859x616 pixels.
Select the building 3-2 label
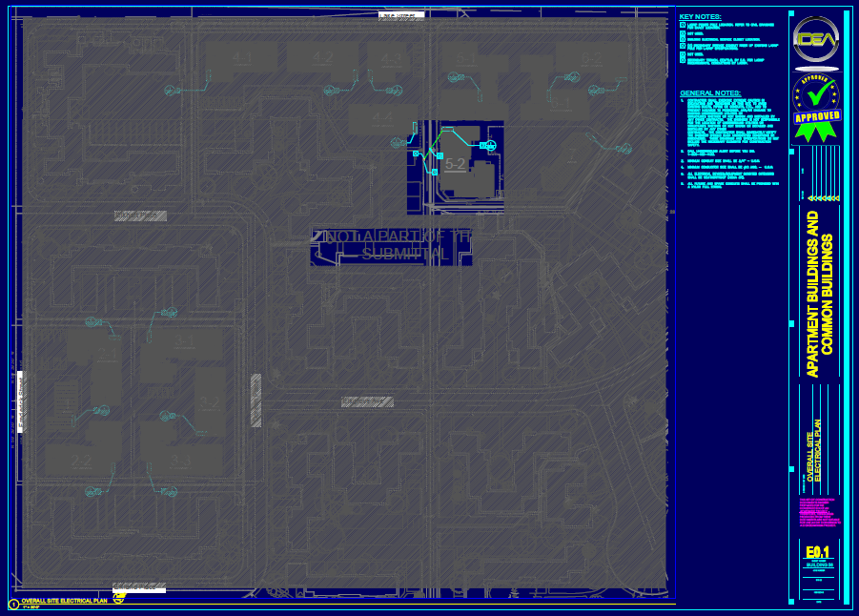(209, 402)
